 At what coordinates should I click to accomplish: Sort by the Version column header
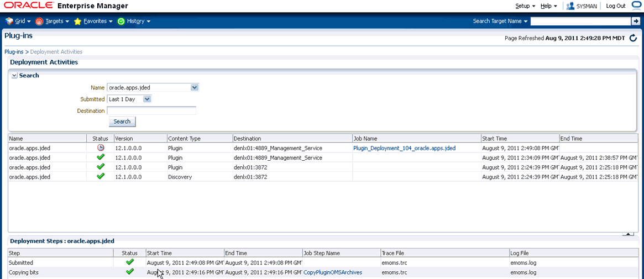(x=140, y=139)
